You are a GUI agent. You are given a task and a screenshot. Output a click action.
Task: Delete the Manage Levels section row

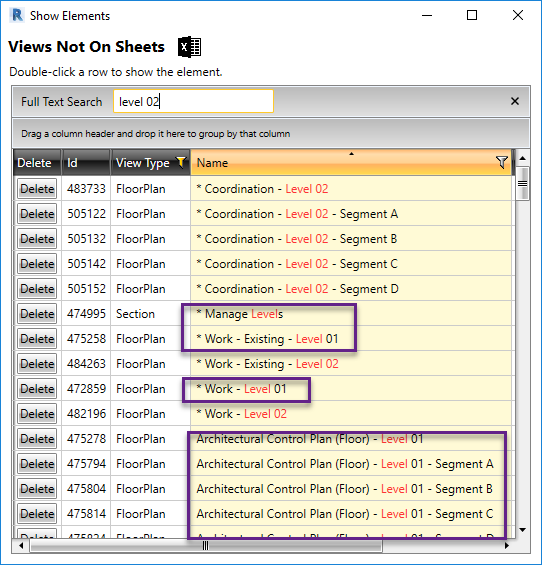pyautogui.click(x=37, y=313)
